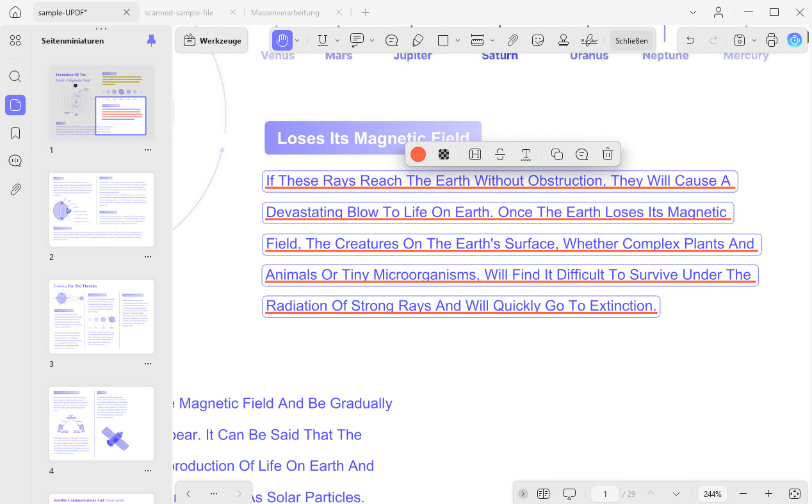Toggle the page thumbnails sidebar panel
812x504 pixels.
[x=15, y=105]
